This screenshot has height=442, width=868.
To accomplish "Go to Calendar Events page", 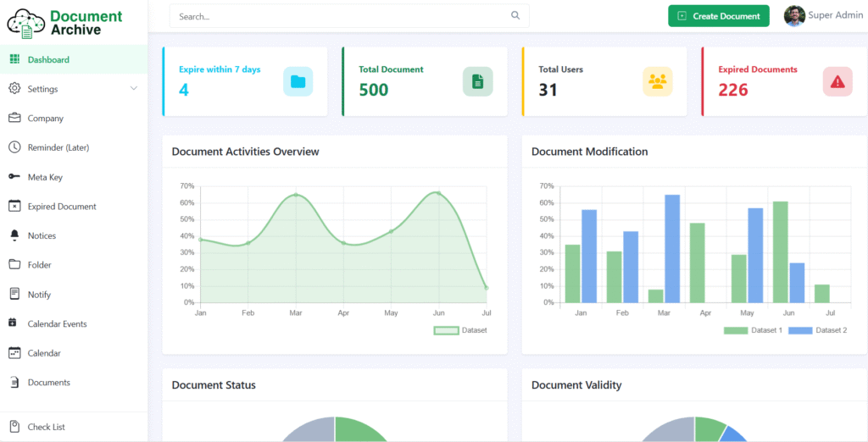I will pyautogui.click(x=74, y=323).
